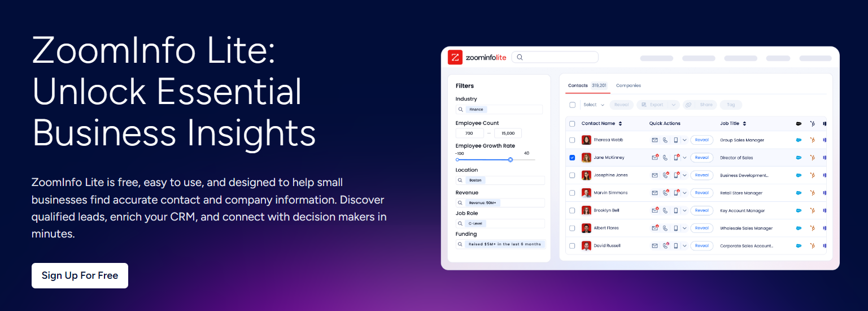The height and width of the screenshot is (311, 868).
Task: Click the Employee Count minimum field 700
Action: 470,133
